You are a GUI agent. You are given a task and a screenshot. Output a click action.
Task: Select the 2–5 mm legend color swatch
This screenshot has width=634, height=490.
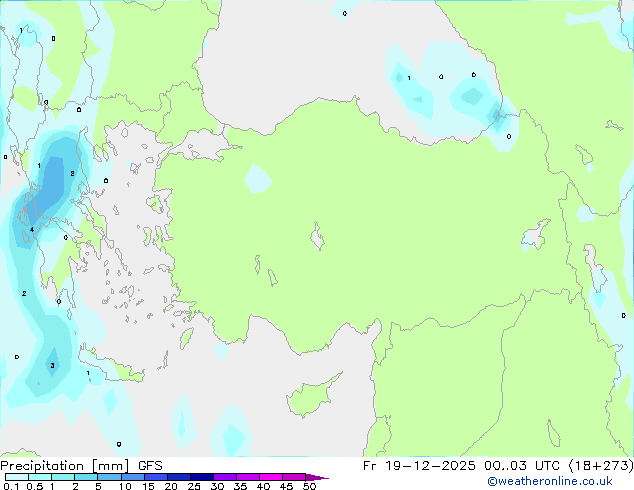86,477
